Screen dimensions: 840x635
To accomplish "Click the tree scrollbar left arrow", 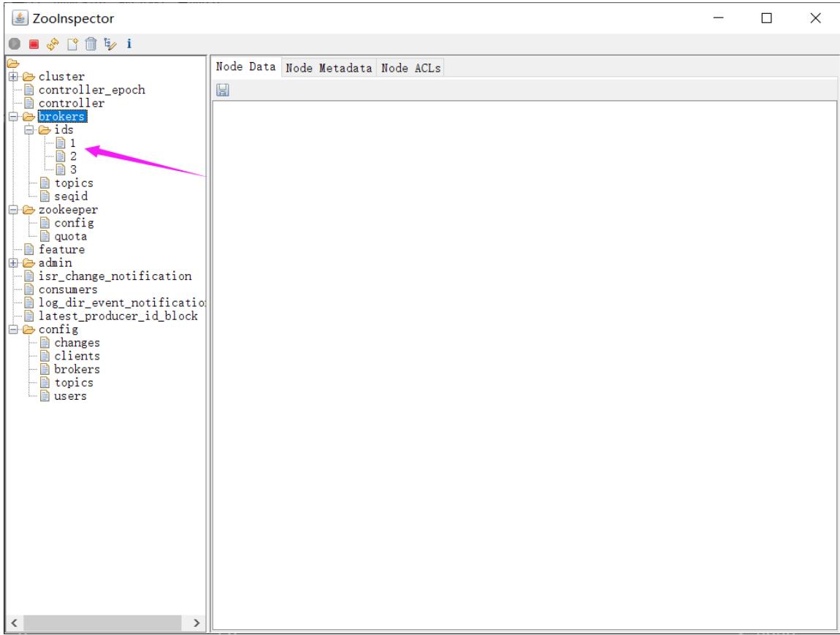I will point(15,623).
